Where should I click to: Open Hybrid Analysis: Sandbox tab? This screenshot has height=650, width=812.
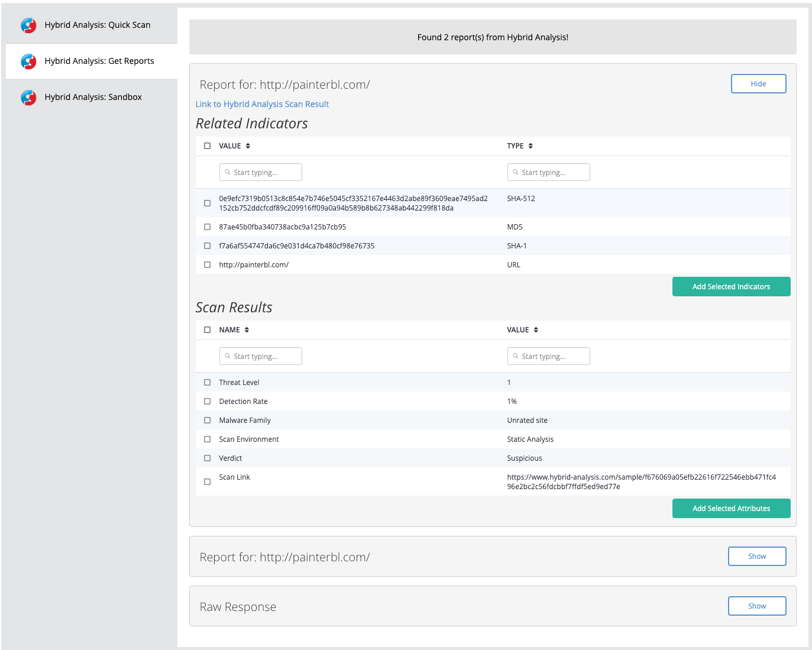[x=92, y=97]
